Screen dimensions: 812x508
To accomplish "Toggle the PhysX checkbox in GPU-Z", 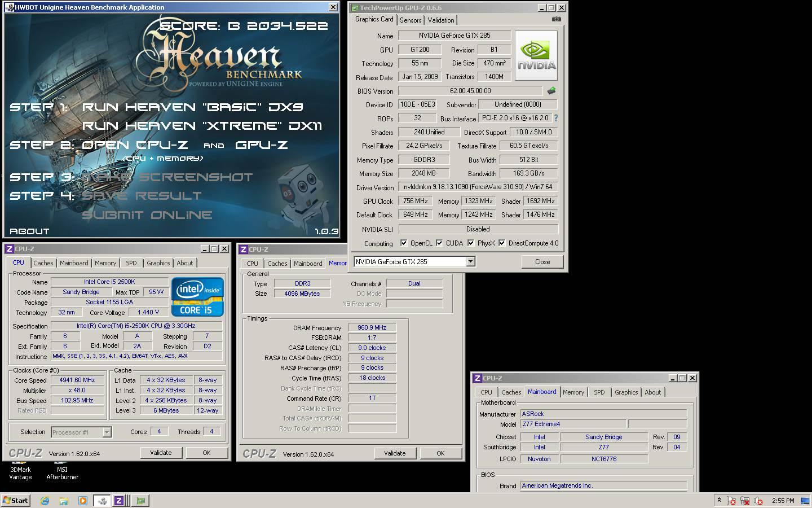I will pyautogui.click(x=471, y=243).
